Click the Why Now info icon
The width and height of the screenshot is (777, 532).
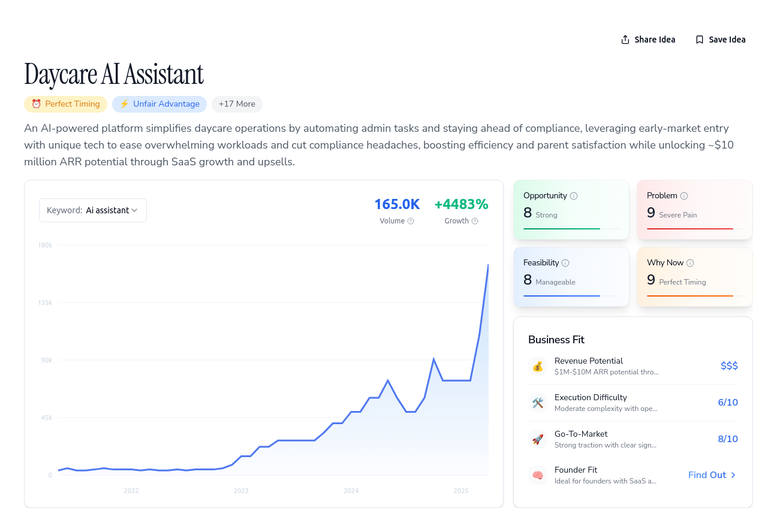click(x=690, y=263)
